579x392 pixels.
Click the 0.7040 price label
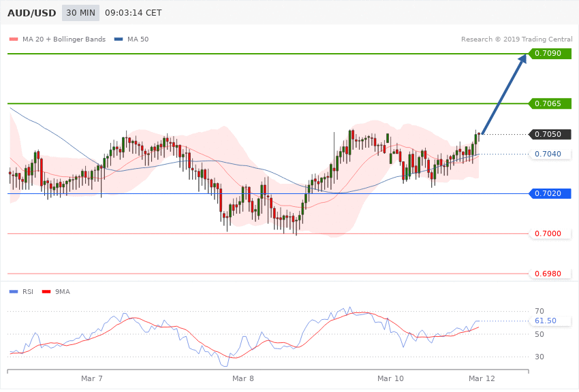point(550,154)
